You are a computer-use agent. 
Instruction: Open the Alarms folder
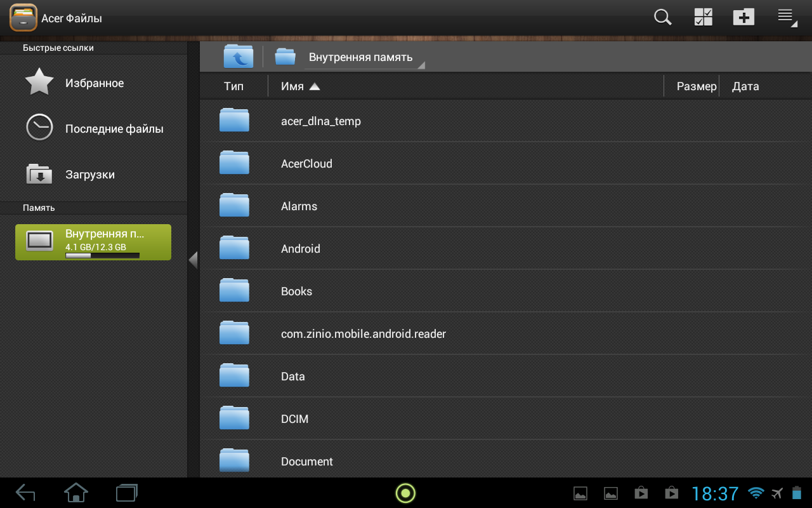click(506, 206)
